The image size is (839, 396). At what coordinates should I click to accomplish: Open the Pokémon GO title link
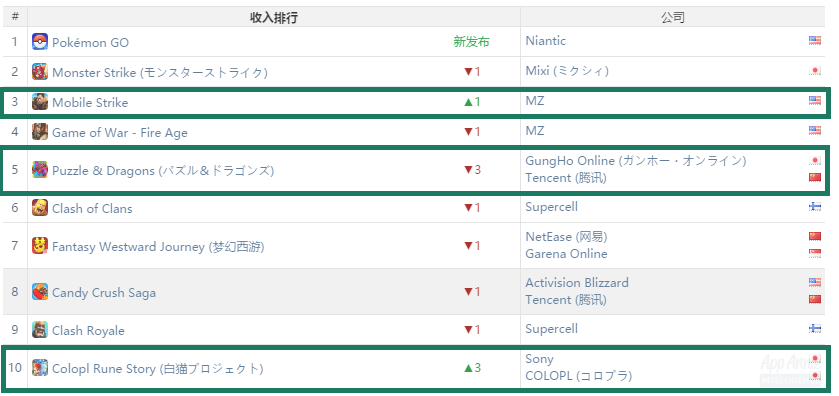[90, 42]
